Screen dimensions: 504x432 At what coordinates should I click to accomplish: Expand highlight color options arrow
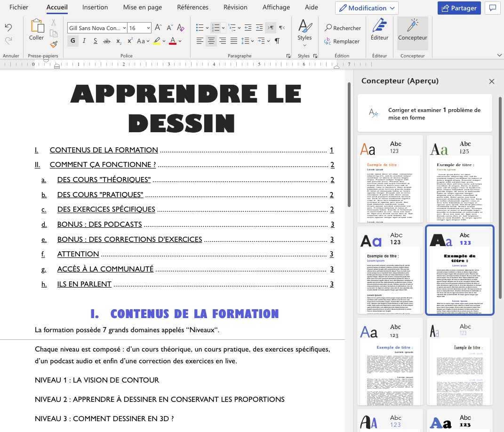pyautogui.click(x=164, y=41)
